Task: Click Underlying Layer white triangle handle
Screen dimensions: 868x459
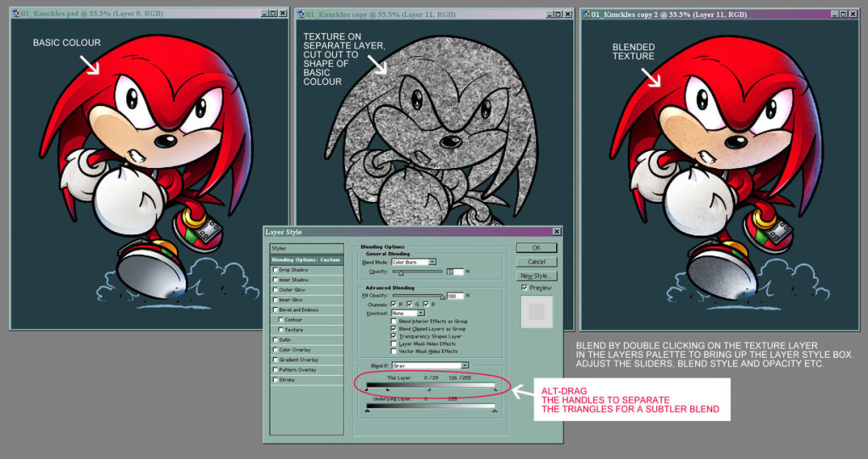Action: (495, 411)
